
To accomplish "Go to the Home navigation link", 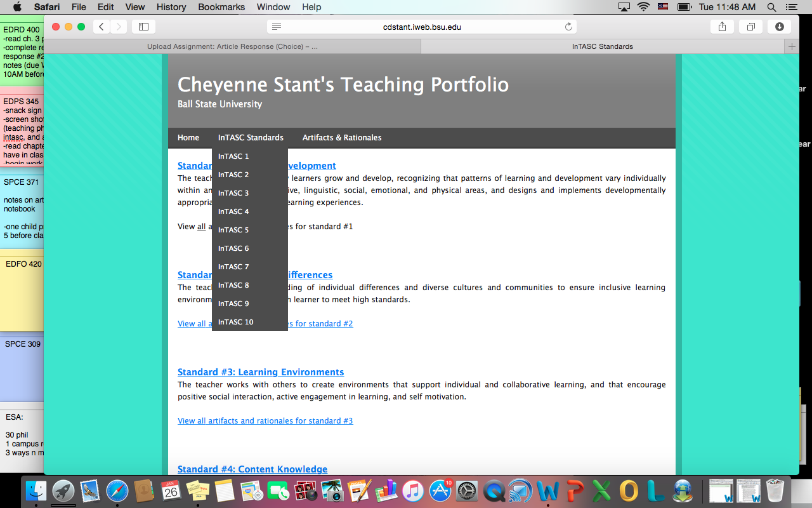I will point(188,138).
